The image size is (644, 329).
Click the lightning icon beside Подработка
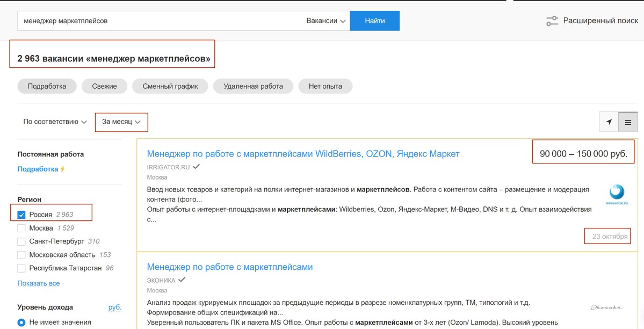tap(62, 169)
